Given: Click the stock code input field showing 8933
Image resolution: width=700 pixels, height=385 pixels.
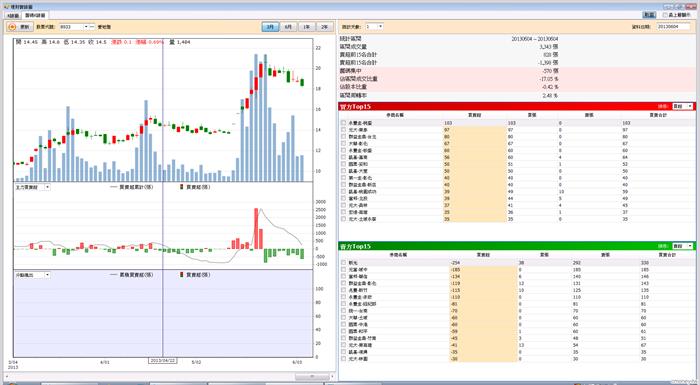Looking at the screenshot, I should (x=71, y=27).
